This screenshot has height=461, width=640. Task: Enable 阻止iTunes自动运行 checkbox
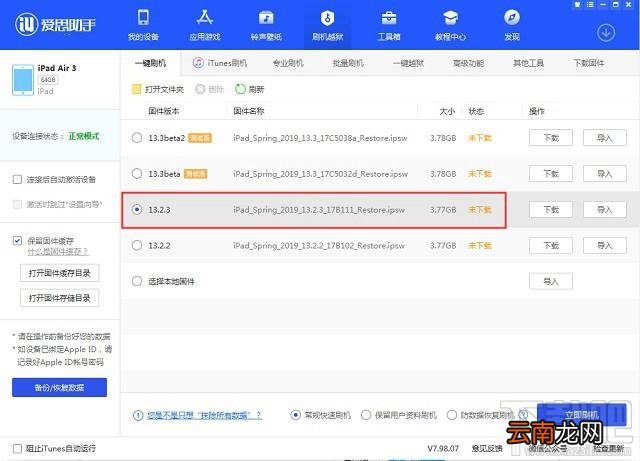point(17,448)
